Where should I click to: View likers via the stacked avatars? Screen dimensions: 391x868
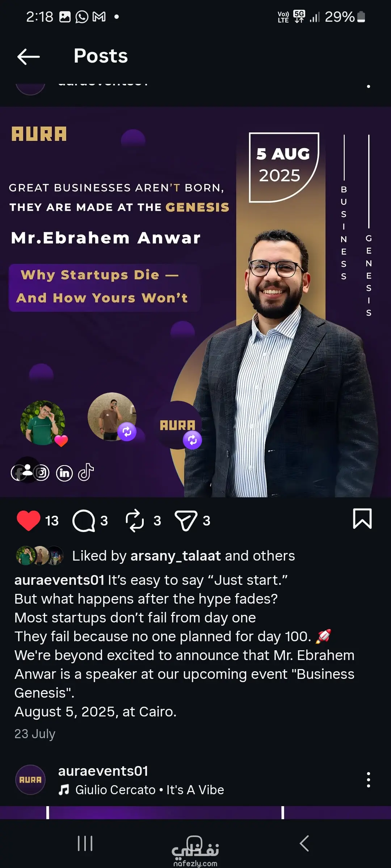tap(40, 556)
